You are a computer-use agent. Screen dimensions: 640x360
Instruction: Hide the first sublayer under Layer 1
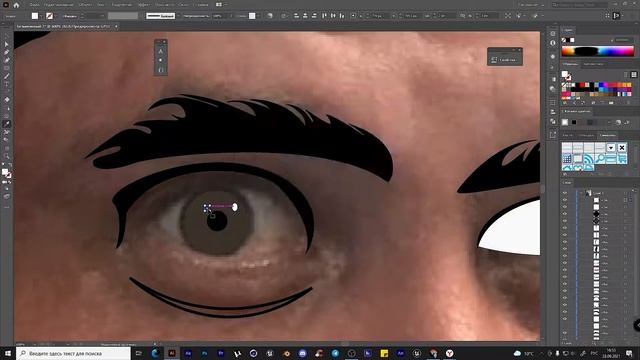565,200
